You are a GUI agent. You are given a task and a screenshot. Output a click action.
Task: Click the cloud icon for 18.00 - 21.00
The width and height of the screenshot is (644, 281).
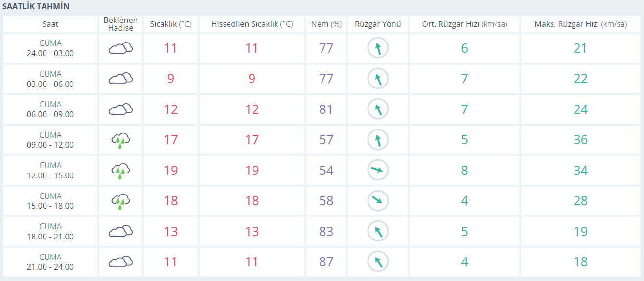(120, 231)
